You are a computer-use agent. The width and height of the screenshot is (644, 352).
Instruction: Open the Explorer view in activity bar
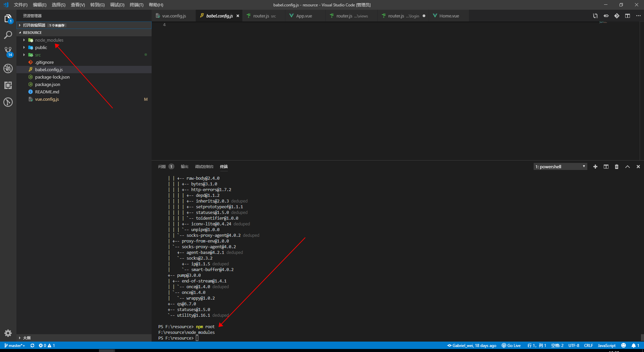tap(8, 18)
